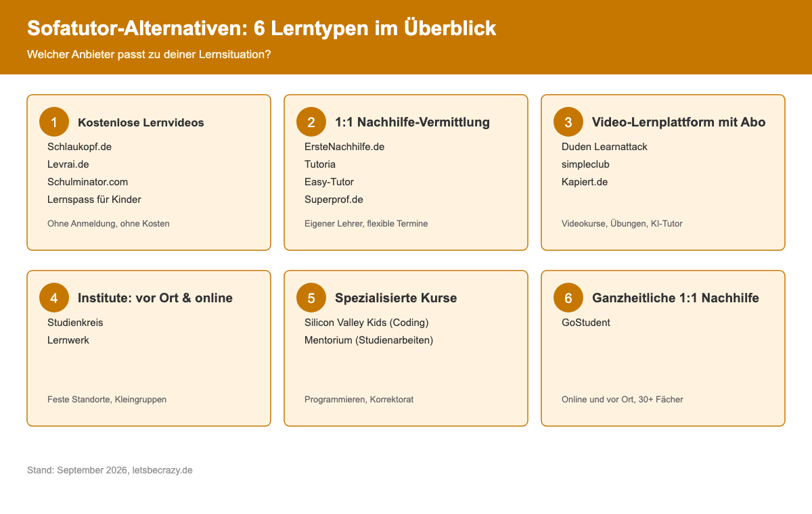Viewport: 812px width, 514px height.
Task: Click note 'Online und vor Ort, 30+ Fächer'
Action: (623, 400)
